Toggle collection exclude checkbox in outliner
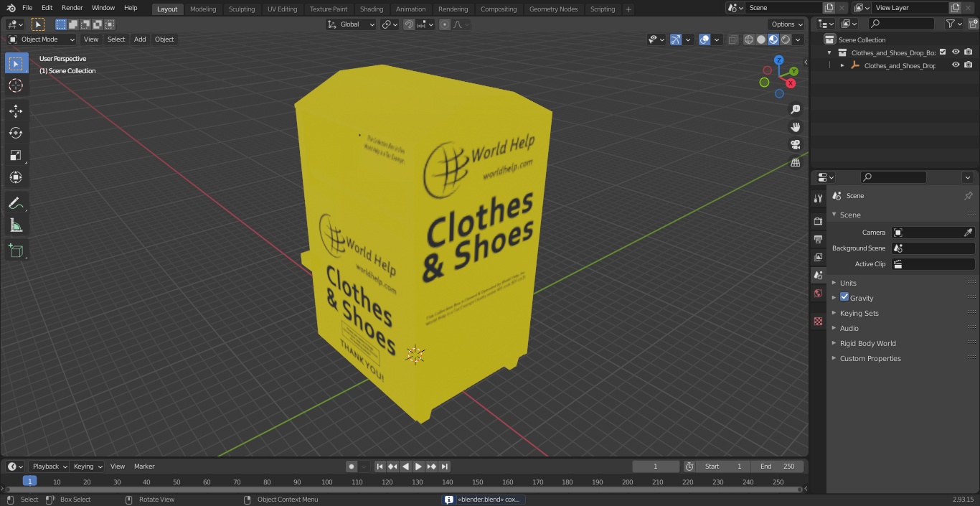The width and height of the screenshot is (980, 506). [x=943, y=52]
